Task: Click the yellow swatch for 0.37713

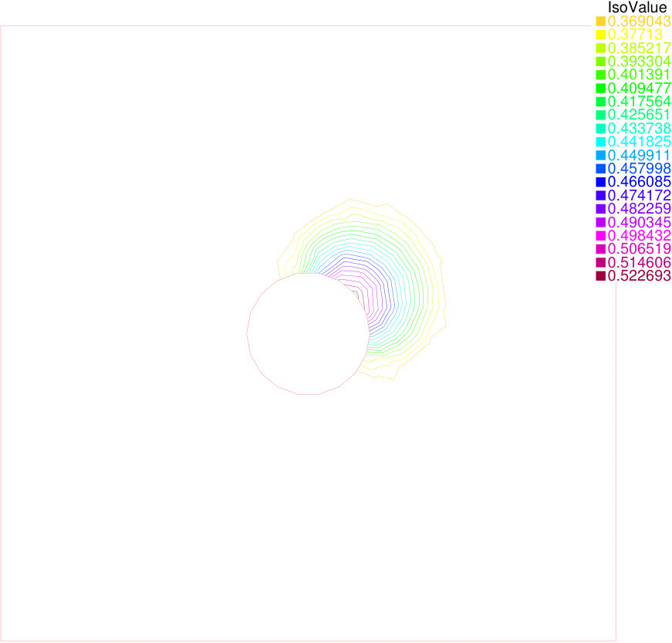Action: (x=600, y=34)
